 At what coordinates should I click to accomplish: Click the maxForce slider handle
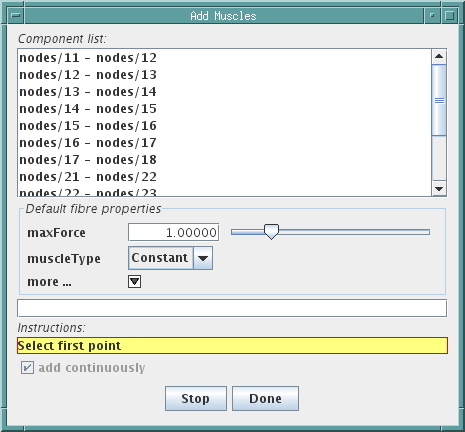tap(271, 231)
